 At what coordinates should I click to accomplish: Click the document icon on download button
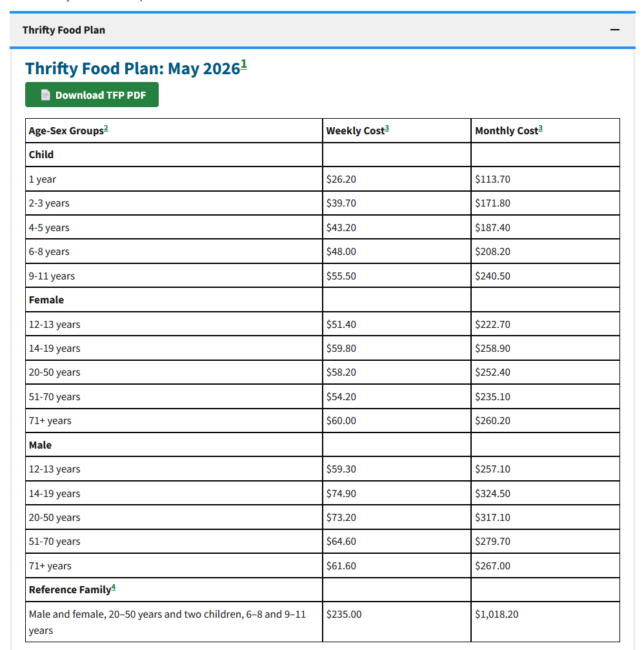46,95
